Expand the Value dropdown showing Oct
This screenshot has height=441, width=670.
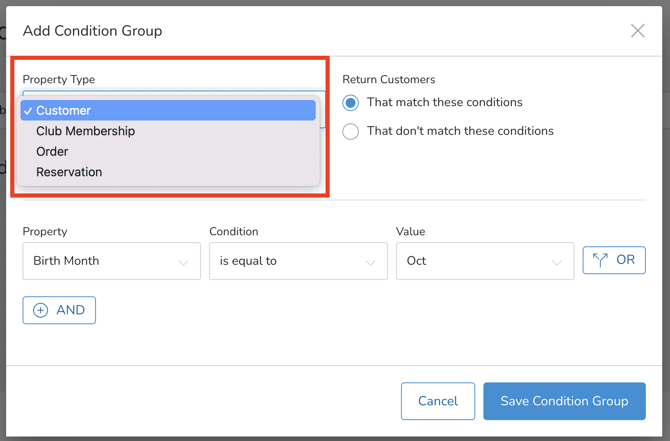[x=484, y=261]
